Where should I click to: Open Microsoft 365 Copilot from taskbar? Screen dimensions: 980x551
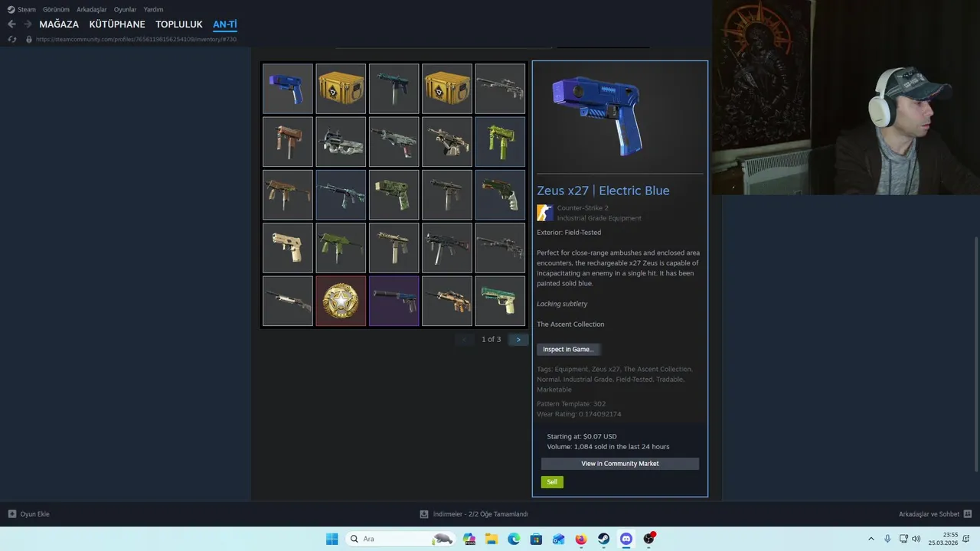[469, 539]
